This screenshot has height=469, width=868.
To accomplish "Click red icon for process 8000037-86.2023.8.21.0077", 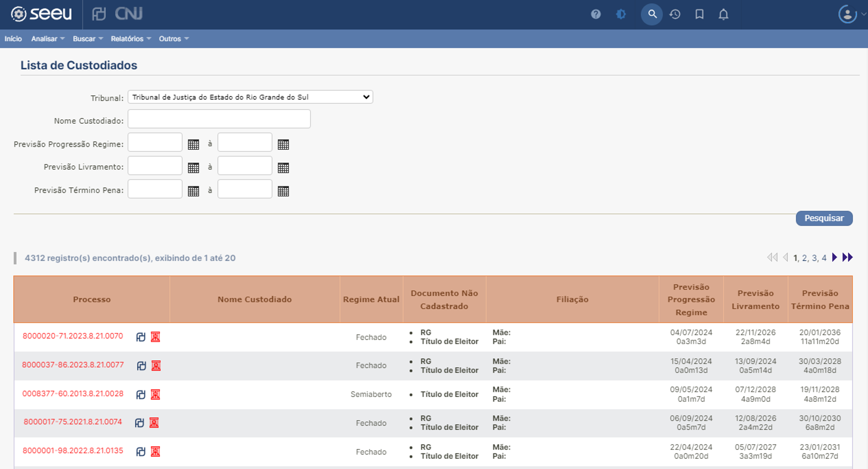I will pos(156,366).
